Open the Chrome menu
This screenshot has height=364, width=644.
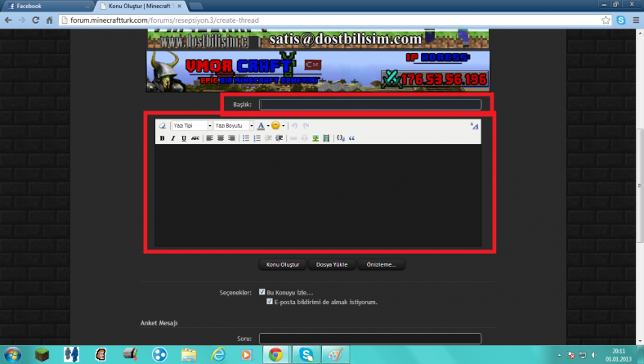coord(636,20)
